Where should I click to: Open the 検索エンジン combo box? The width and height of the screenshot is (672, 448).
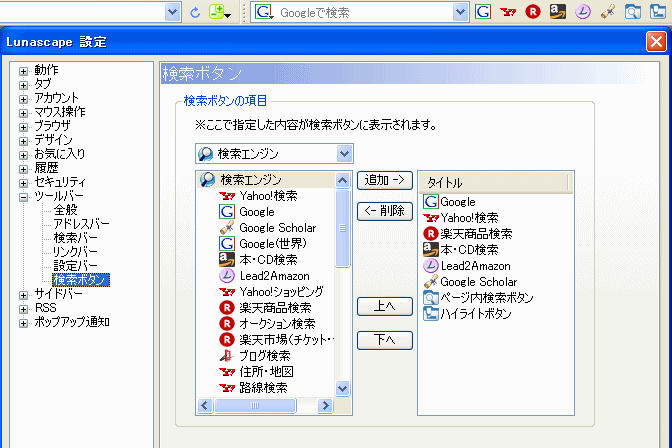[274, 153]
